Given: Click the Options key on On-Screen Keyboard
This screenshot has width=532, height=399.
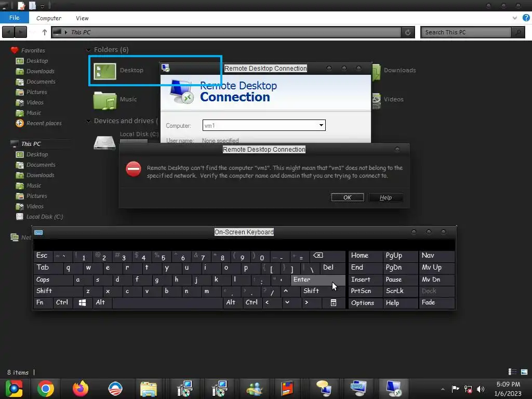Looking at the screenshot, I should pos(365,303).
